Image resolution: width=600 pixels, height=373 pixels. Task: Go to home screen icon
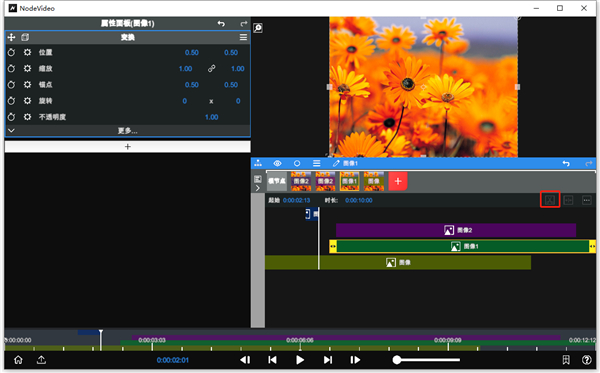point(18,360)
